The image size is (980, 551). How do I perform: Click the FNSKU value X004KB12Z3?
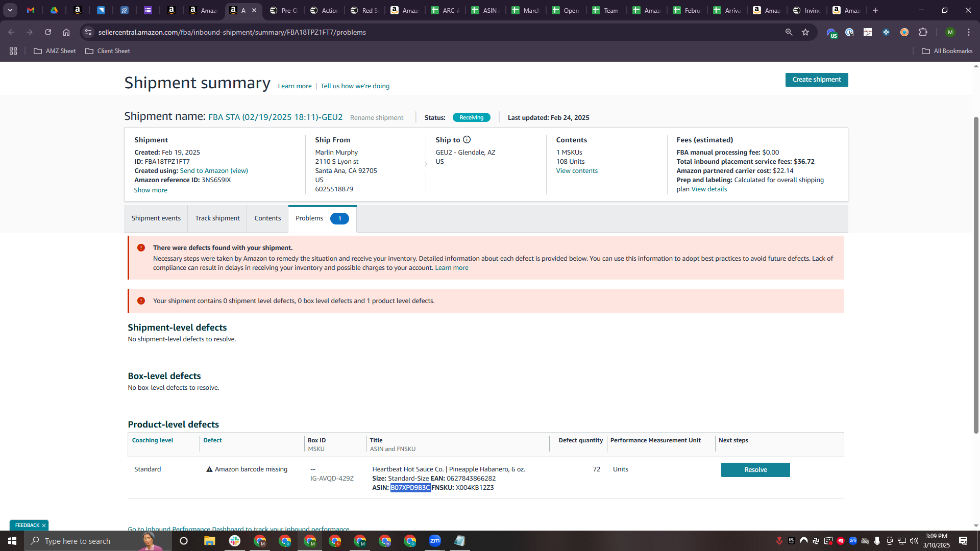[x=475, y=488]
